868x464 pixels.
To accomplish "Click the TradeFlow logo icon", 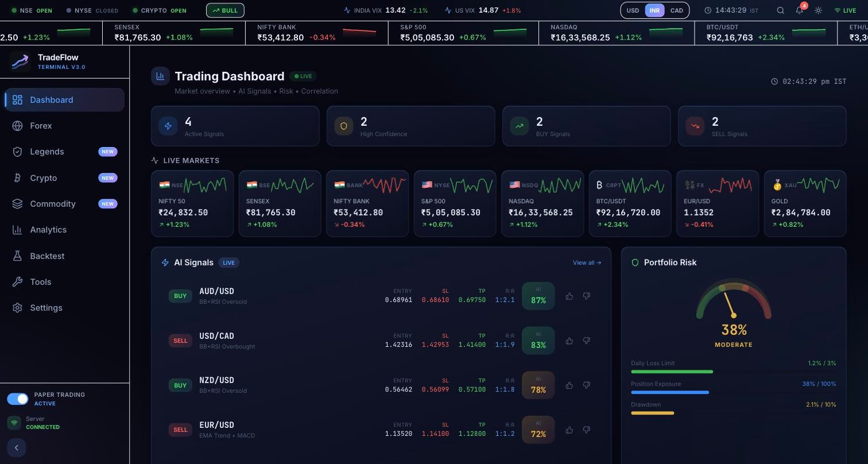I will [20, 62].
